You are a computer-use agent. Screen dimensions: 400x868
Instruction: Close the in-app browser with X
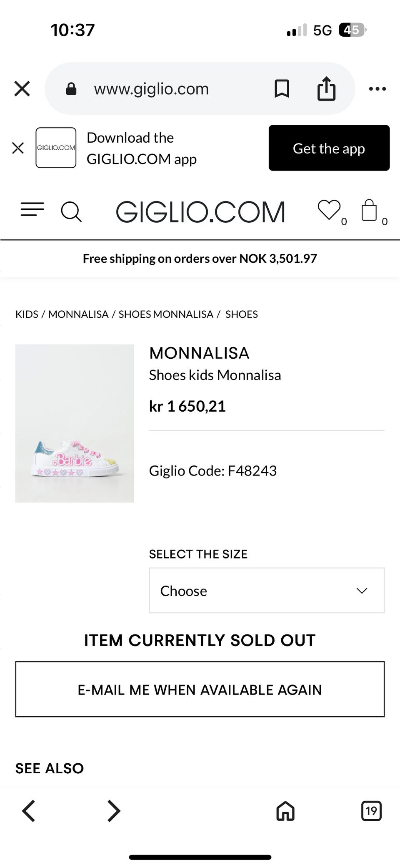click(22, 88)
